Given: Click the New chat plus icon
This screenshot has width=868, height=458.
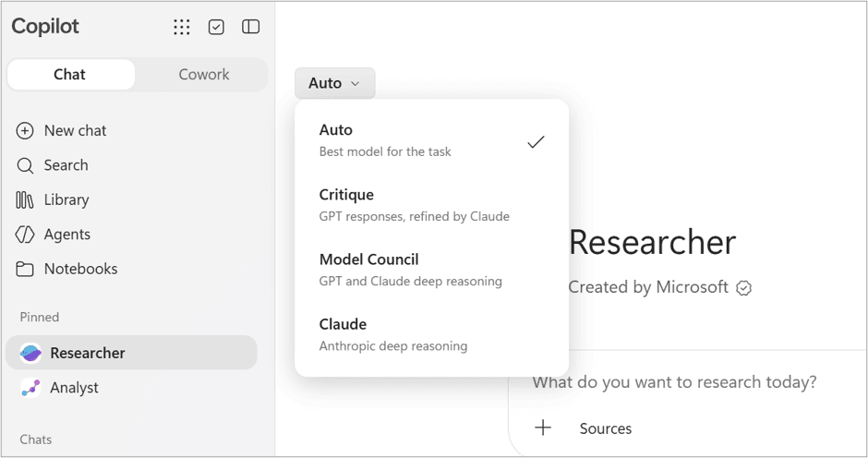Looking at the screenshot, I should point(25,131).
